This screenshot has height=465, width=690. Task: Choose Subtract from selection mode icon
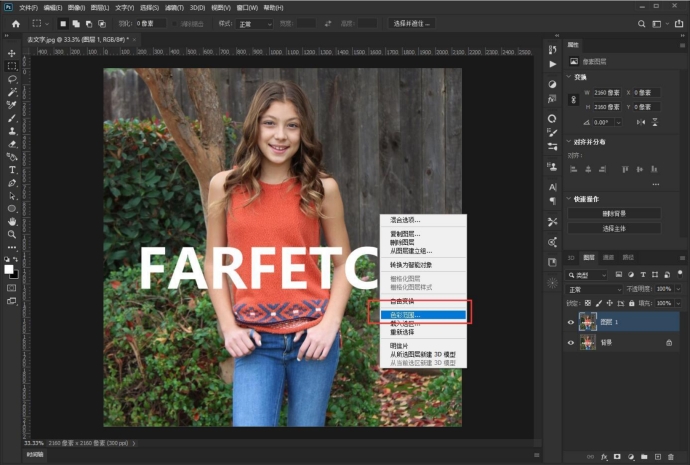(89, 24)
